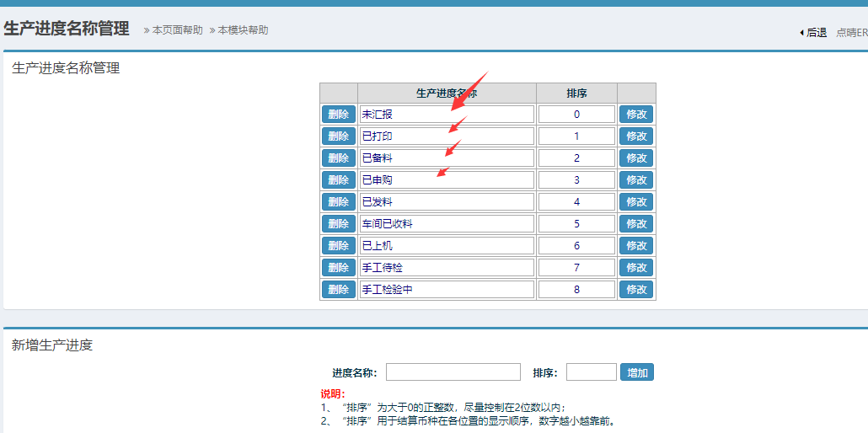868x433 pixels.
Task: Click the 增加 button to add progress
Action: coord(637,372)
